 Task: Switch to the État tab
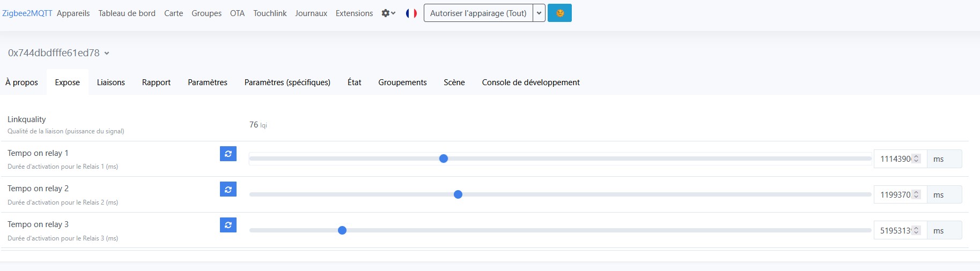click(355, 82)
